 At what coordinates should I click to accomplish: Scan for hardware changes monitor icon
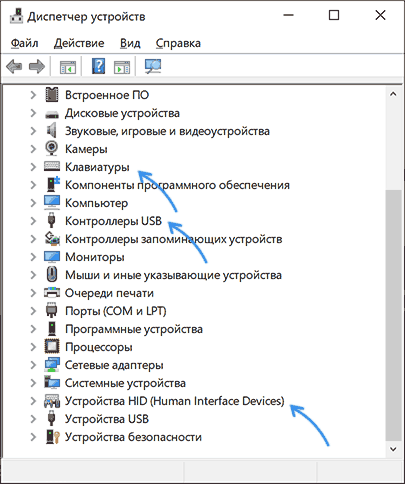click(x=153, y=66)
